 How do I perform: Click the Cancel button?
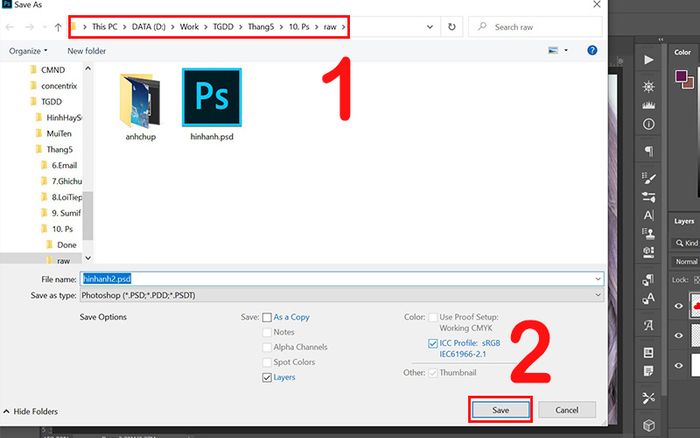pos(567,410)
